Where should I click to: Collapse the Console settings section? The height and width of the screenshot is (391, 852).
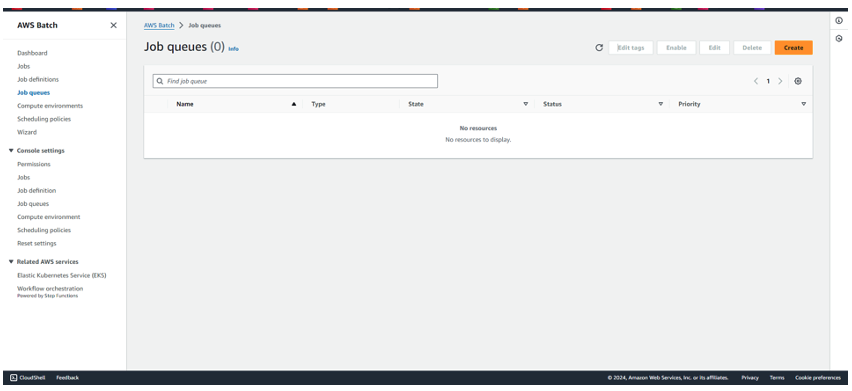click(11, 150)
